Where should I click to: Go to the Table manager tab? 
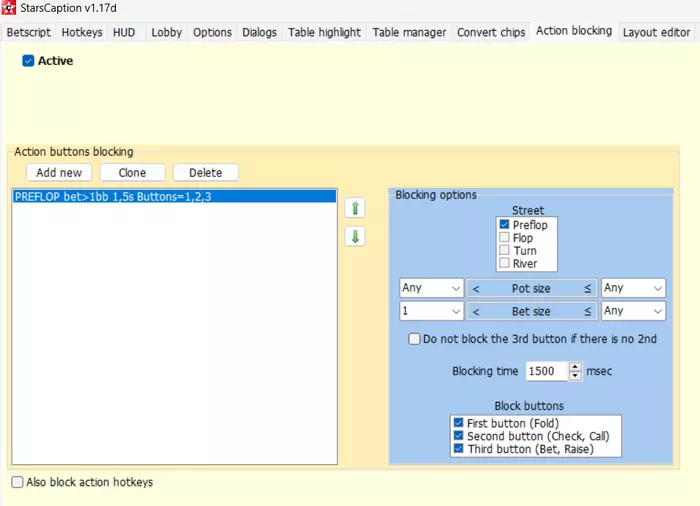(x=409, y=32)
